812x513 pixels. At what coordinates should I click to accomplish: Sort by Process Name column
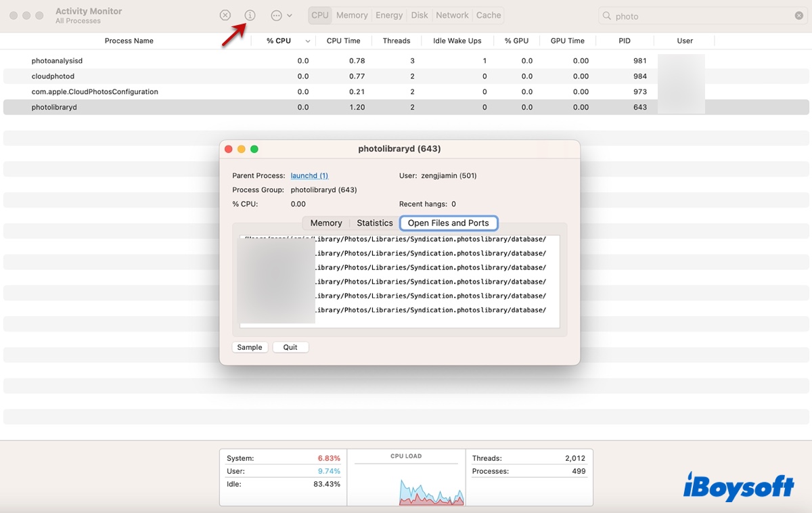129,41
